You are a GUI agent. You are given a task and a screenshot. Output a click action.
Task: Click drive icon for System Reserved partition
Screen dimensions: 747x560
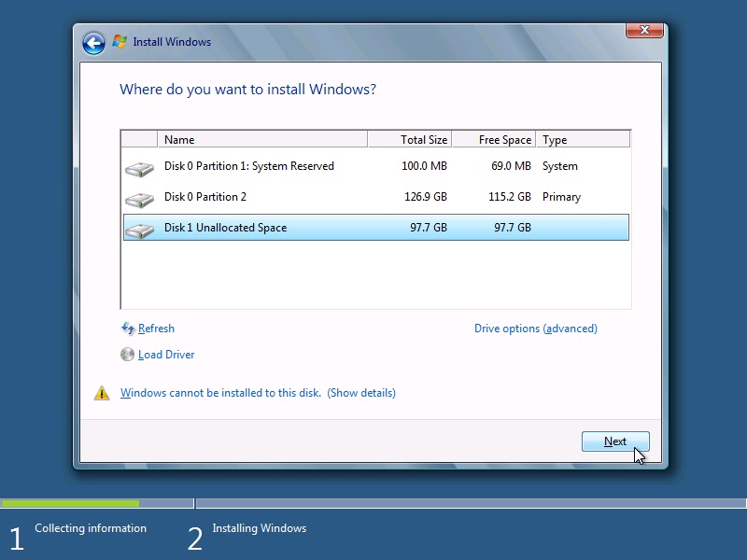pyautogui.click(x=139, y=169)
